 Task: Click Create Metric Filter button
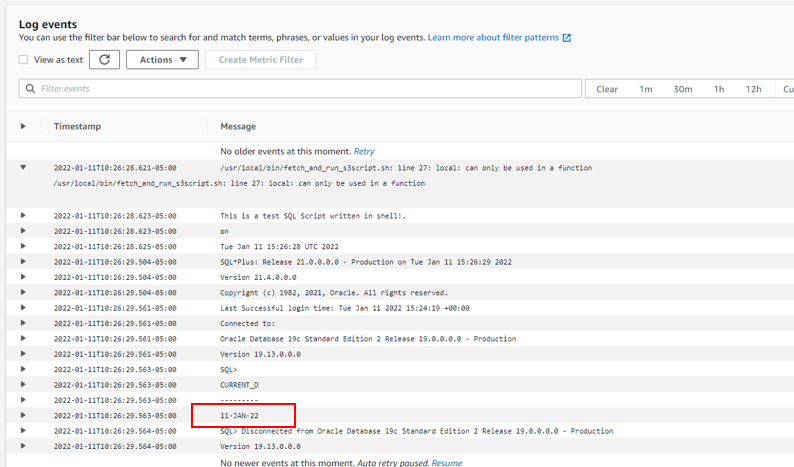(261, 60)
